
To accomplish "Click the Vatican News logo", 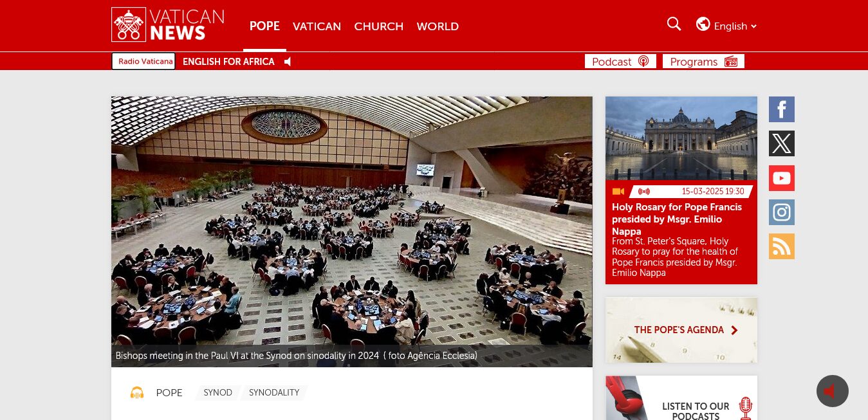I will (x=168, y=25).
